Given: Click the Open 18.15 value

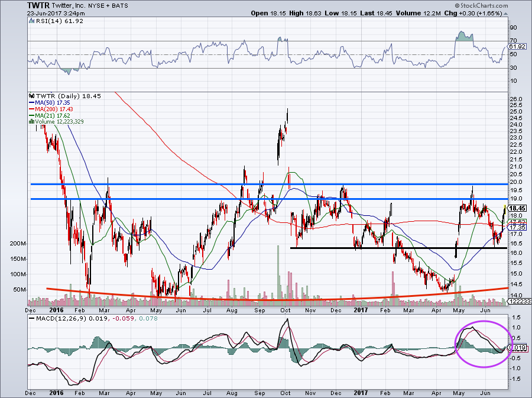Looking at the screenshot, I should pyautogui.click(x=269, y=13).
